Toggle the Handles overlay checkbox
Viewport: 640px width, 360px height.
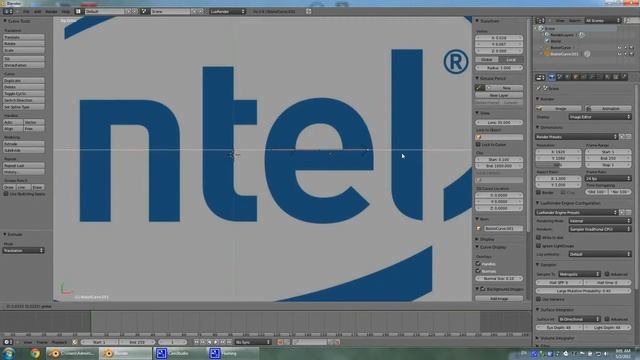(x=478, y=264)
